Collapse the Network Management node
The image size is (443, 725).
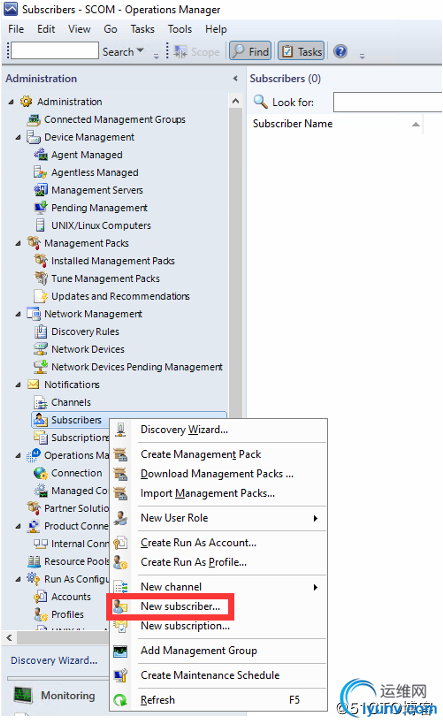18,314
